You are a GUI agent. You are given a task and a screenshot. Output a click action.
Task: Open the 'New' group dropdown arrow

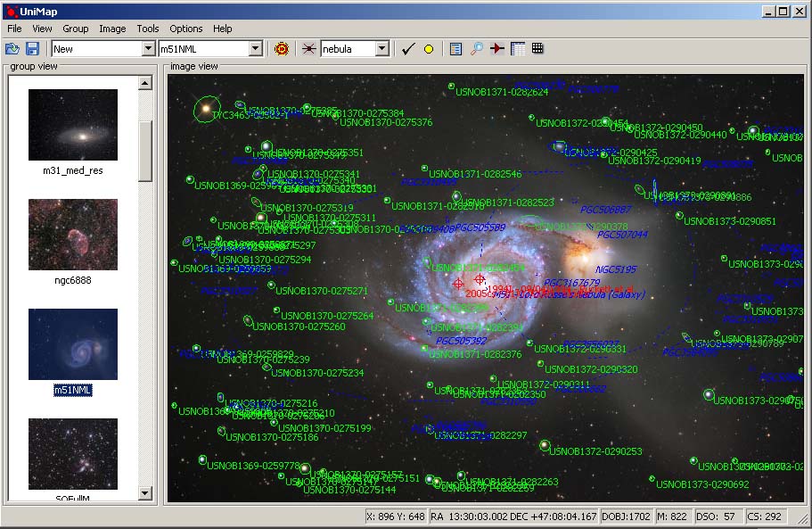(148, 49)
